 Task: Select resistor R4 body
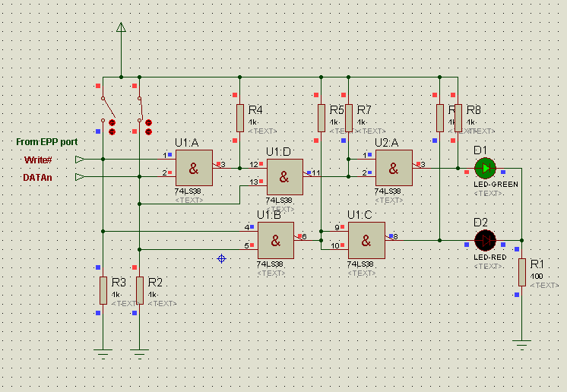pos(239,118)
